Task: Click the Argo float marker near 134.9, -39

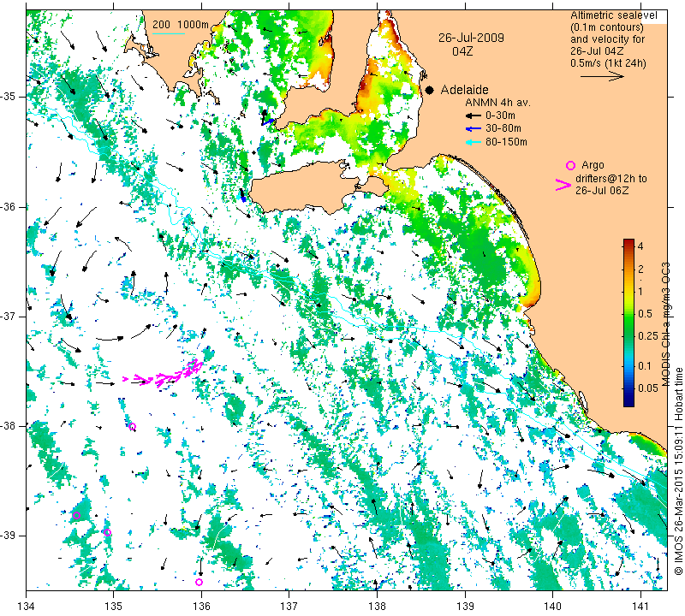Action: (108, 532)
